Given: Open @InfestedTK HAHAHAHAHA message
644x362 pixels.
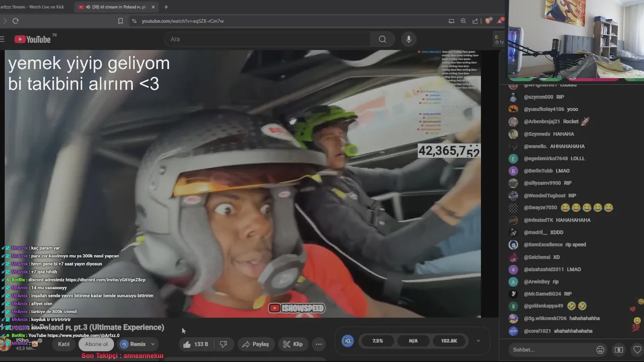Looking at the screenshot, I should [x=557, y=220].
